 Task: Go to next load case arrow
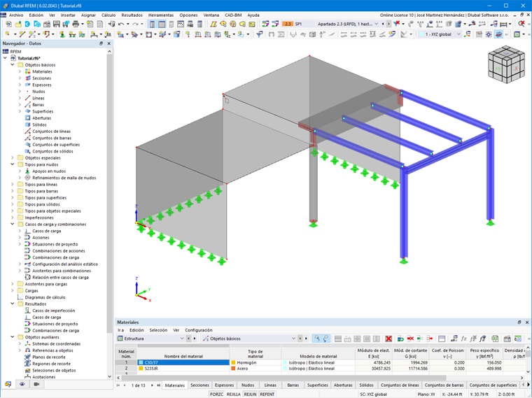pos(388,24)
